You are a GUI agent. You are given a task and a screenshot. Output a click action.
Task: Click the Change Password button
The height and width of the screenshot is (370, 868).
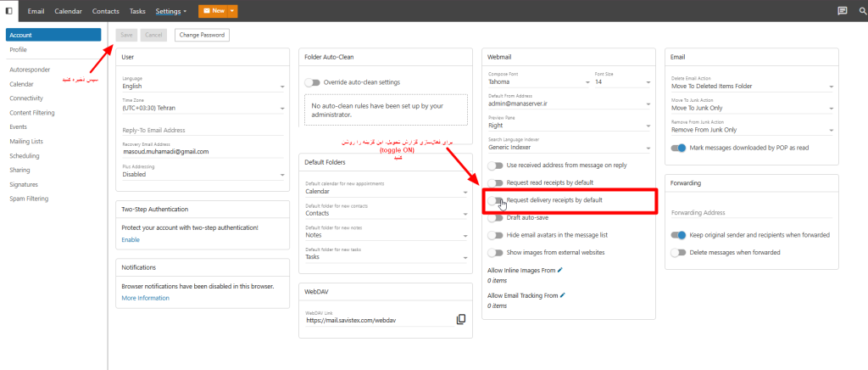tap(202, 35)
